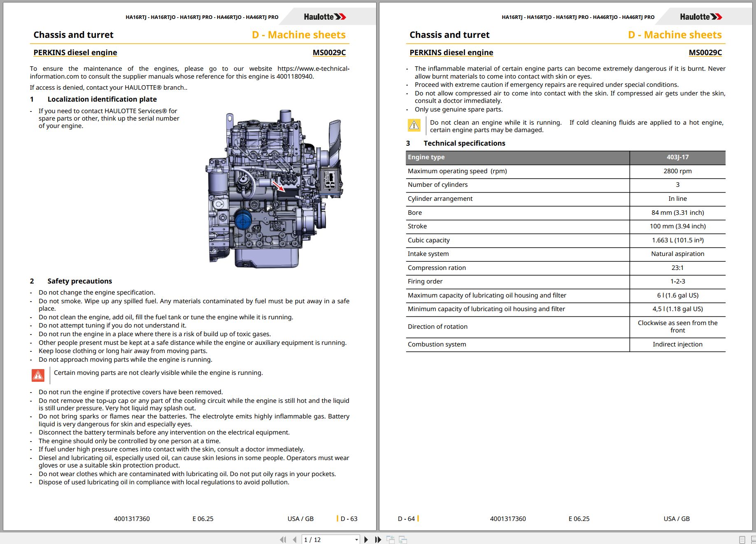Click the PERKINS diesel engine heading on left page

point(75,52)
